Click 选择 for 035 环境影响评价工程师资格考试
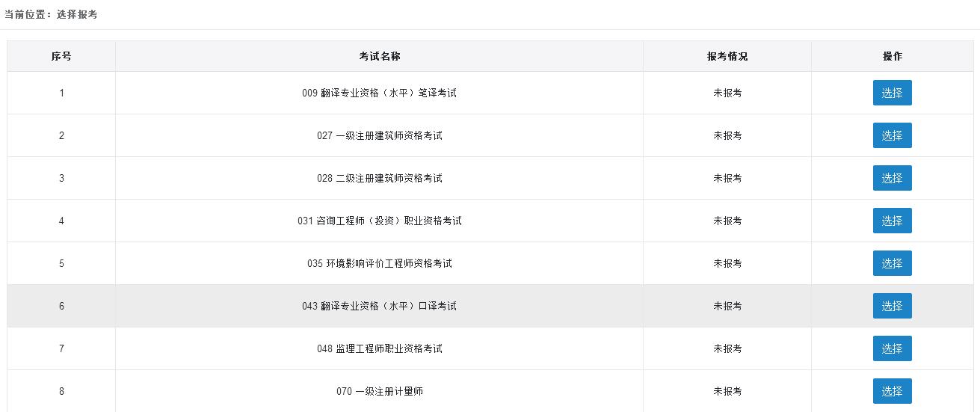Screen dimensions: 980x412 tap(892, 263)
